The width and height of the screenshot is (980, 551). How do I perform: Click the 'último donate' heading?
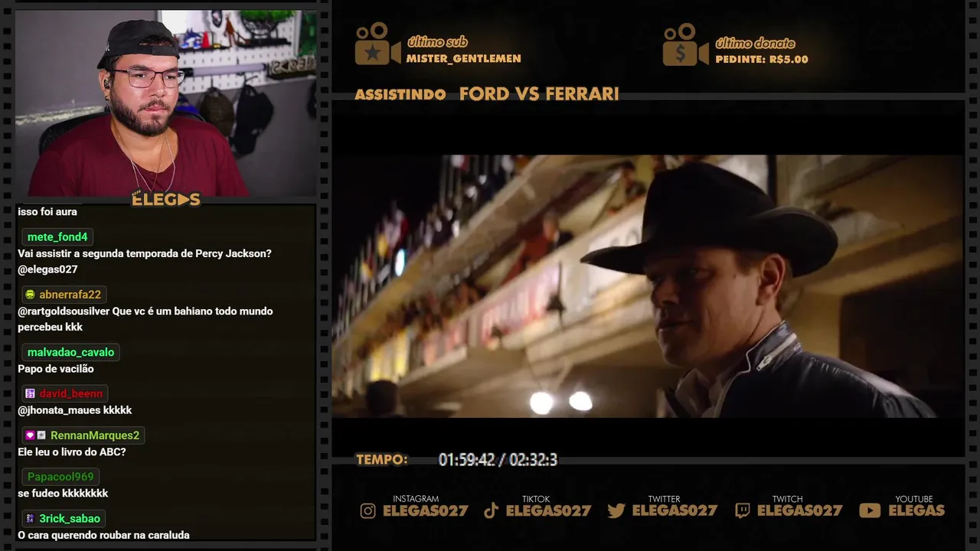(x=755, y=43)
